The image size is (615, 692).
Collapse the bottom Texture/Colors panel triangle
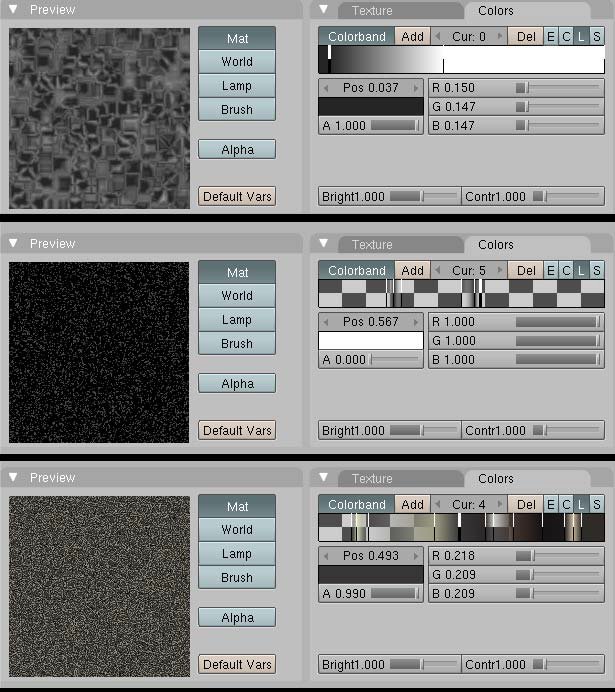tap(324, 477)
